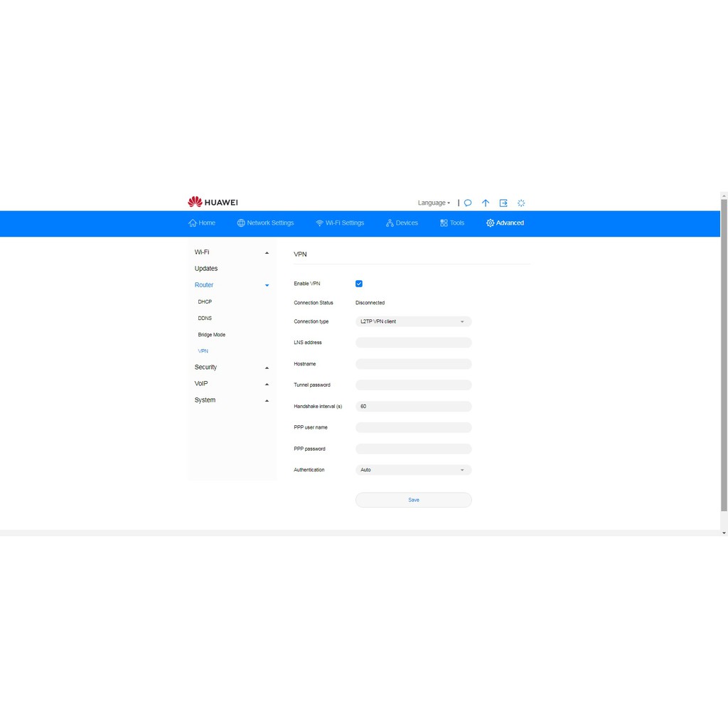Click the restart spinner icon
Image resolution: width=728 pixels, height=728 pixels.
point(521,203)
